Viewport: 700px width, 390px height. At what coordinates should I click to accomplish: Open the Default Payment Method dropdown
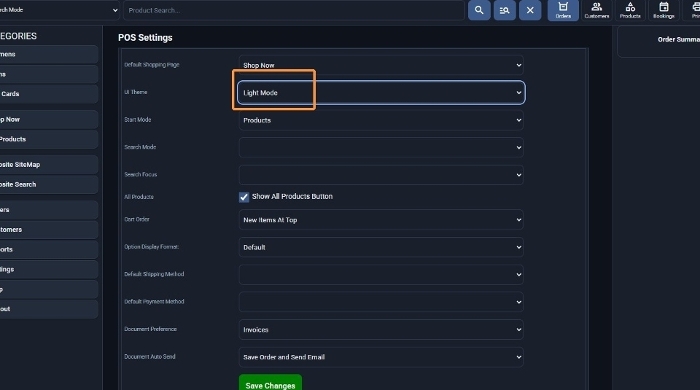(381, 302)
